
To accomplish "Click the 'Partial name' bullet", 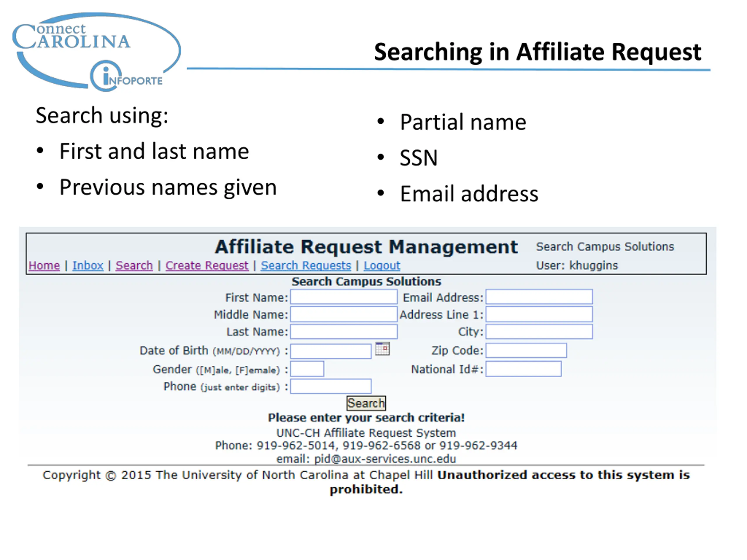I will click(463, 122).
